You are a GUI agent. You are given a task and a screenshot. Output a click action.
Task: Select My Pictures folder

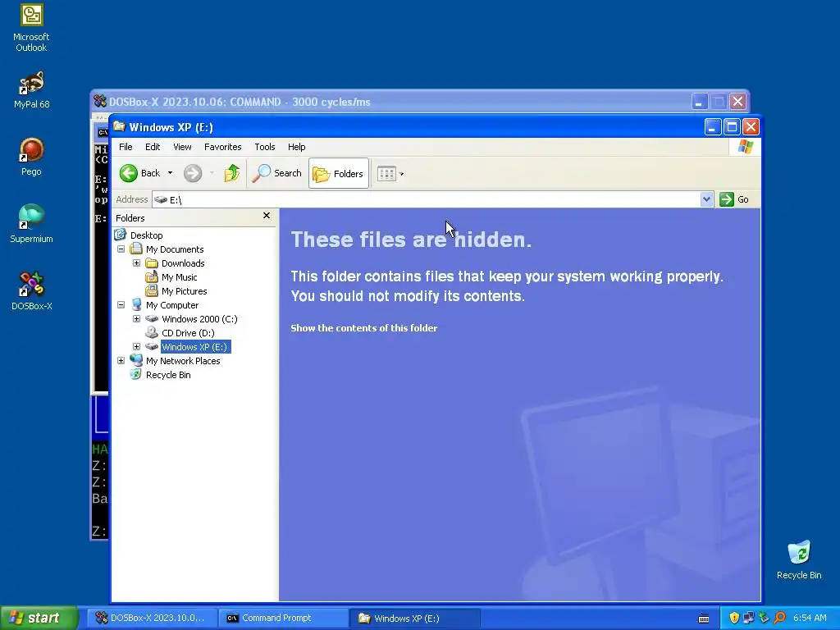pos(184,291)
